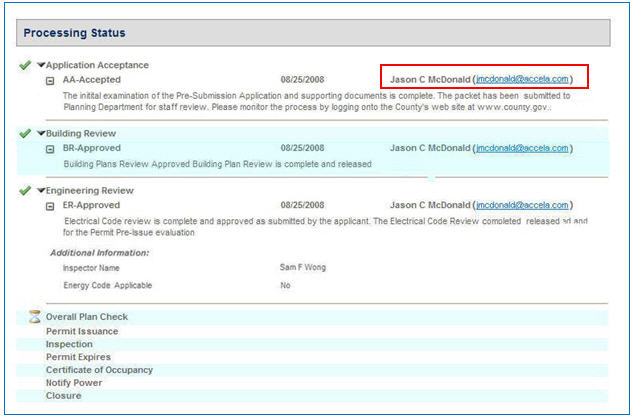Collapse Engineering Review section arrow
Viewport: 635px width, 418px height.
[x=41, y=190]
